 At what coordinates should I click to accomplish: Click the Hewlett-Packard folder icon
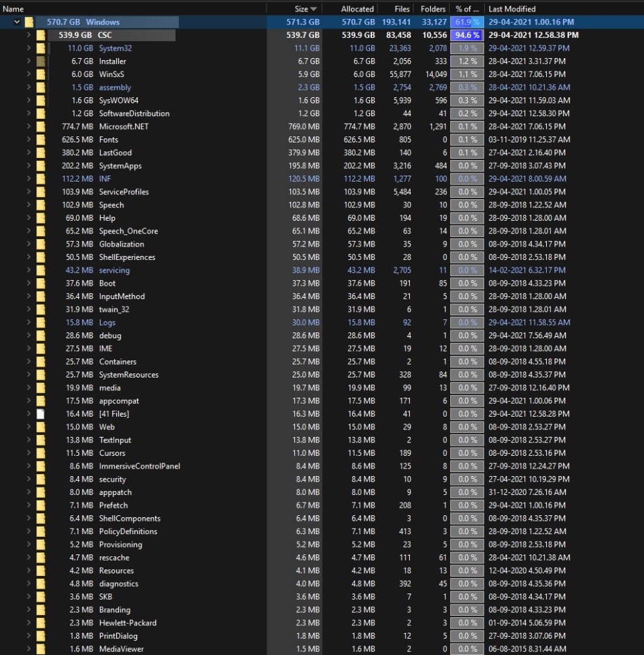41,623
